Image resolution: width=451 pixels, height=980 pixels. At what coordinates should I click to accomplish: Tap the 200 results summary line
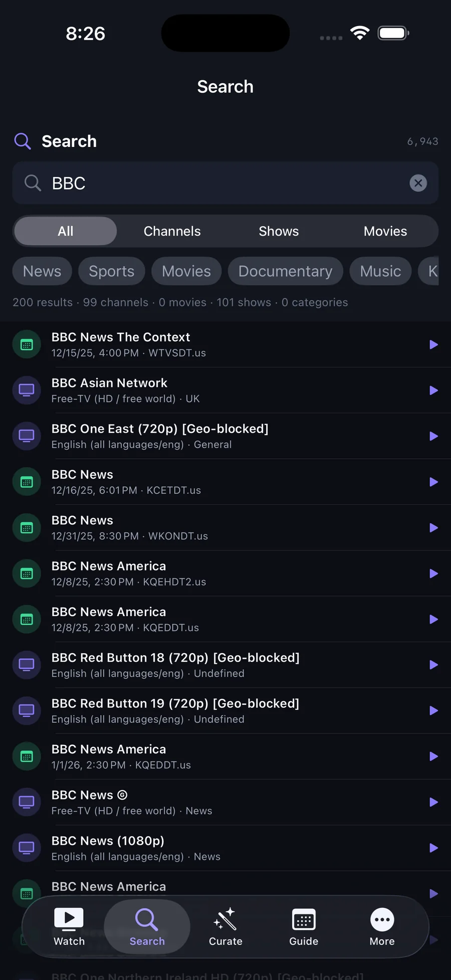(180, 302)
